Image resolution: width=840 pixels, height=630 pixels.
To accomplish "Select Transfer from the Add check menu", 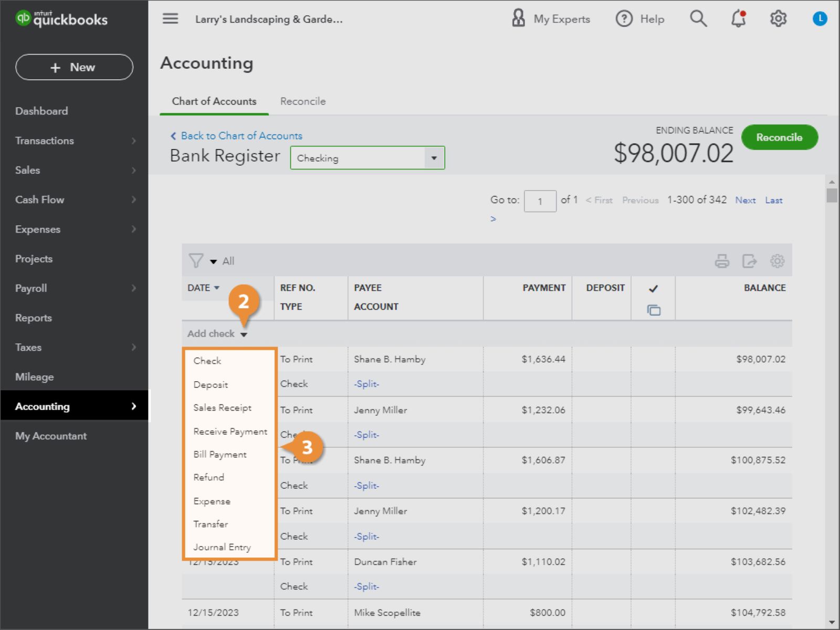I will (x=211, y=524).
